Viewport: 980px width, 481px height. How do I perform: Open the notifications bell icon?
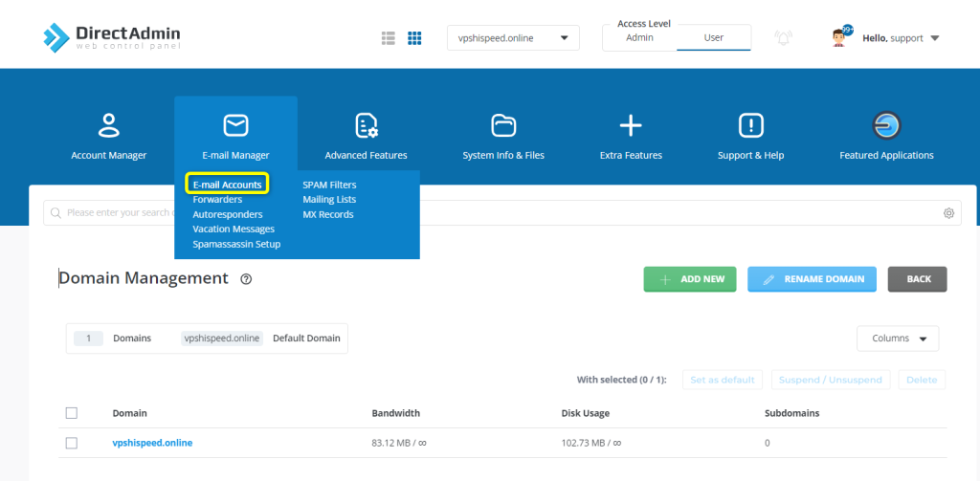[783, 38]
